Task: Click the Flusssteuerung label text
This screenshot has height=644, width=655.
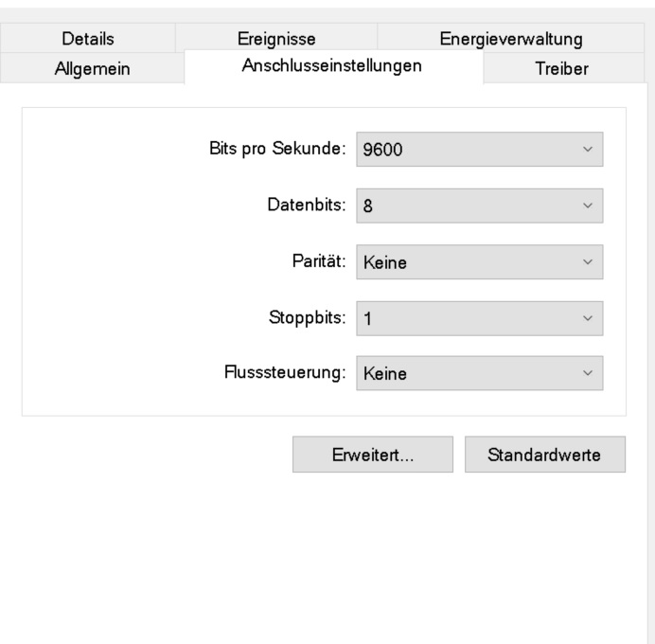Action: click(285, 372)
